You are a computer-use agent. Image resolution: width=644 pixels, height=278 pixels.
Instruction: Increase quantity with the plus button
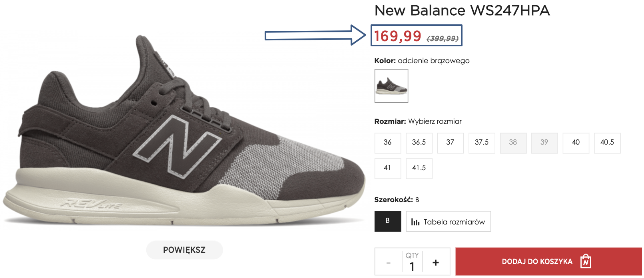[436, 262]
